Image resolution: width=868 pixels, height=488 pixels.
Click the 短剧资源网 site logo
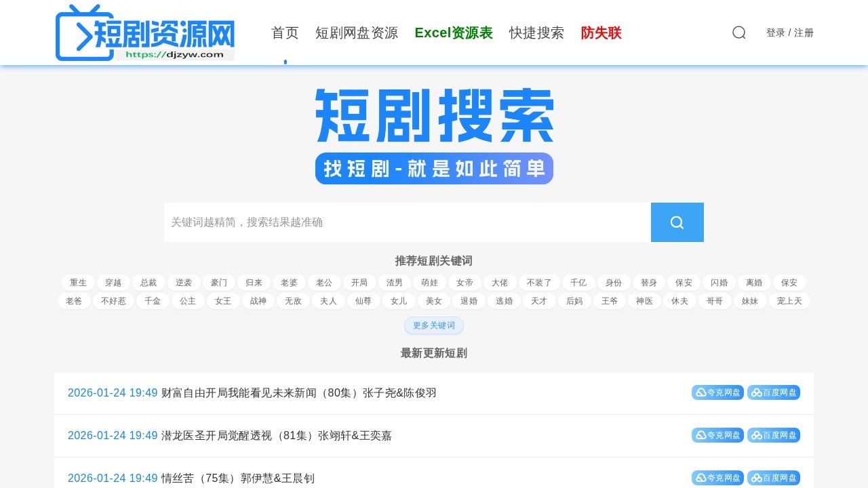(x=144, y=32)
